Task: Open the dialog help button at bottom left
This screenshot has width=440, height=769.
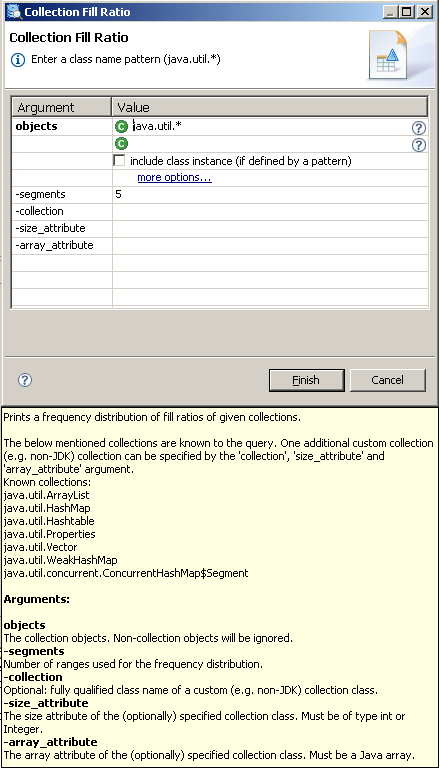Action: coord(25,380)
